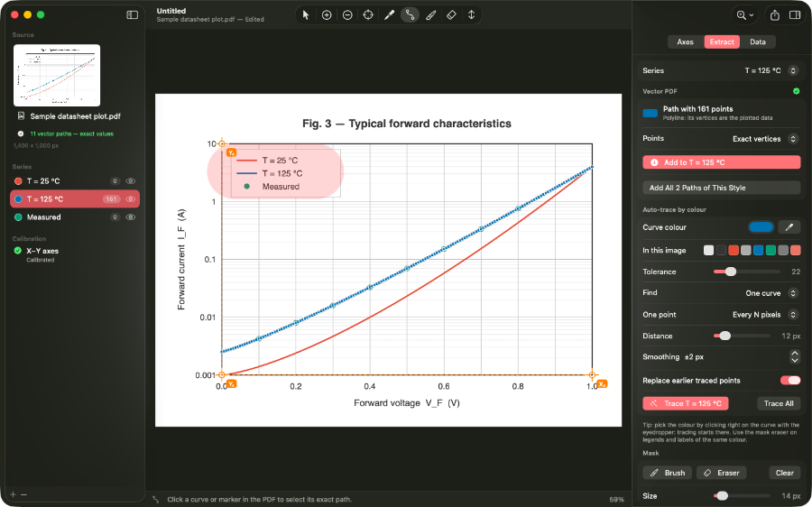The image size is (812, 507).
Task: Click the minus icon at sidebar bottom
Action: (x=23, y=494)
